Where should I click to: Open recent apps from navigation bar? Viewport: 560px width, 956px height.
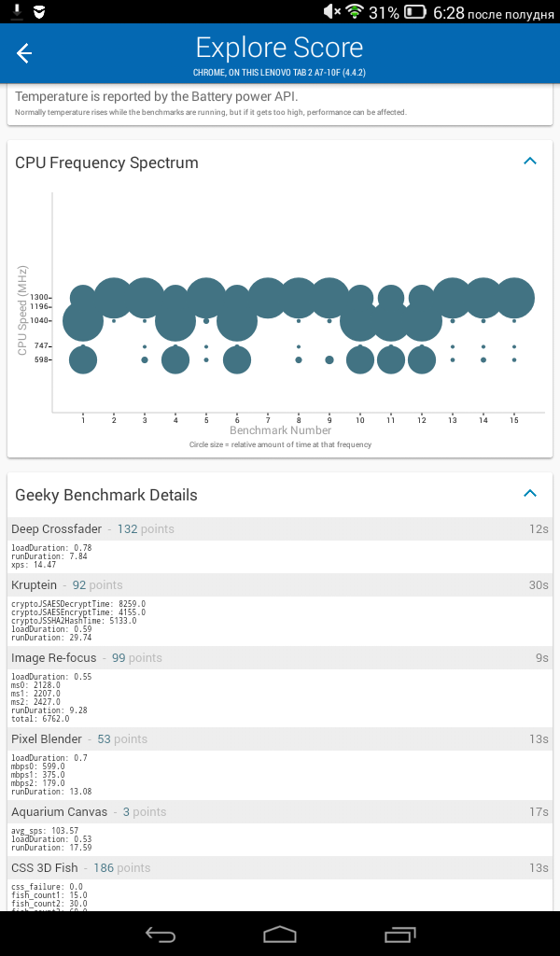(399, 934)
